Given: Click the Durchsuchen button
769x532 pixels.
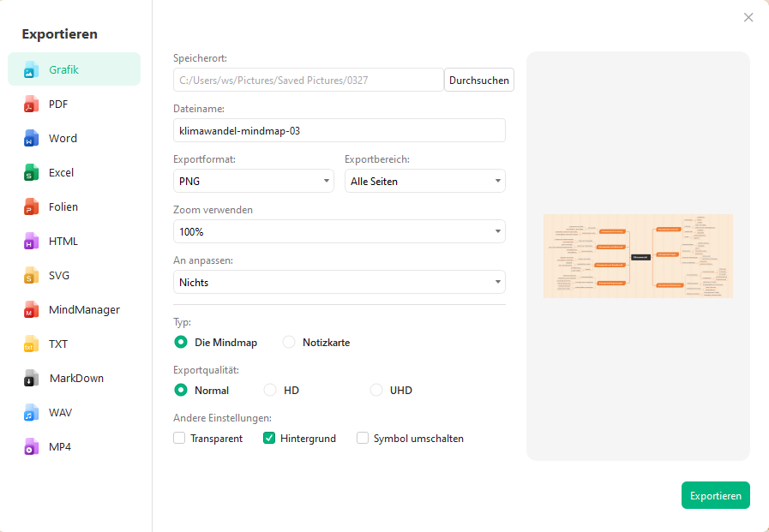Looking at the screenshot, I should (479, 81).
